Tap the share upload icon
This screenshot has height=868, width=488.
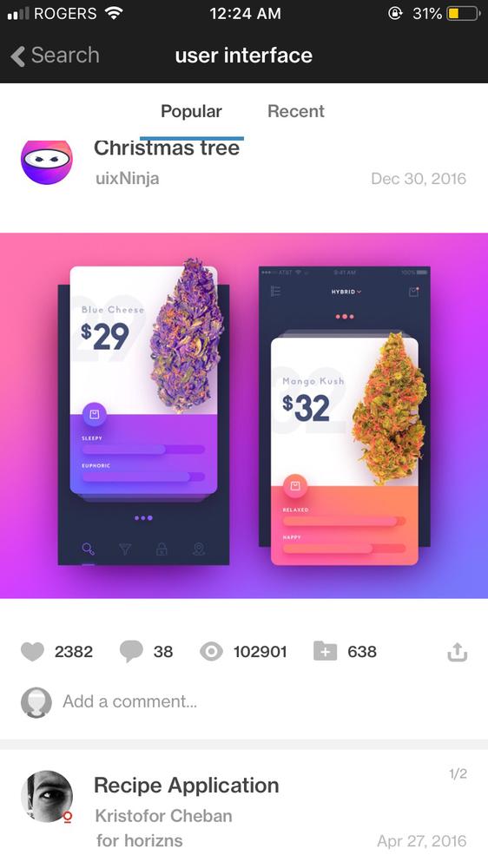[x=458, y=652]
